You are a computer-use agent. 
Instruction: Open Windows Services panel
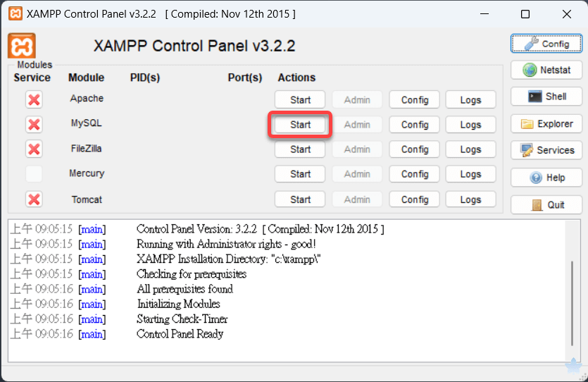(x=546, y=150)
